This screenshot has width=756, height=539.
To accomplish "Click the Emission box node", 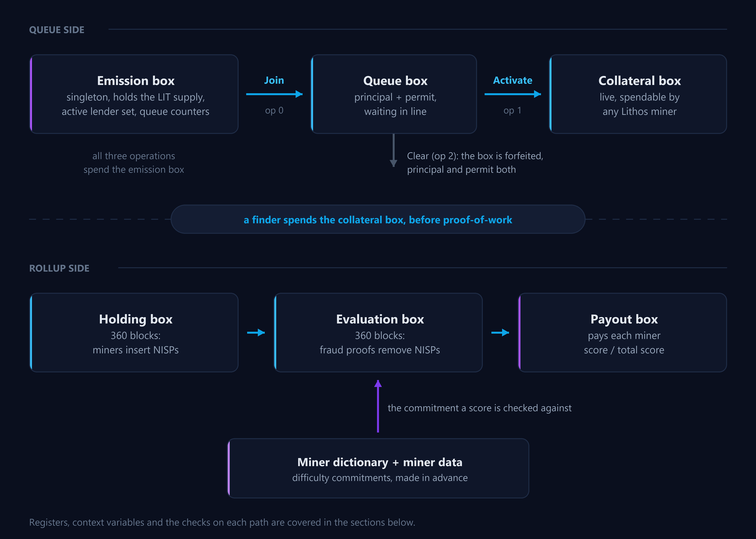I will [134, 94].
